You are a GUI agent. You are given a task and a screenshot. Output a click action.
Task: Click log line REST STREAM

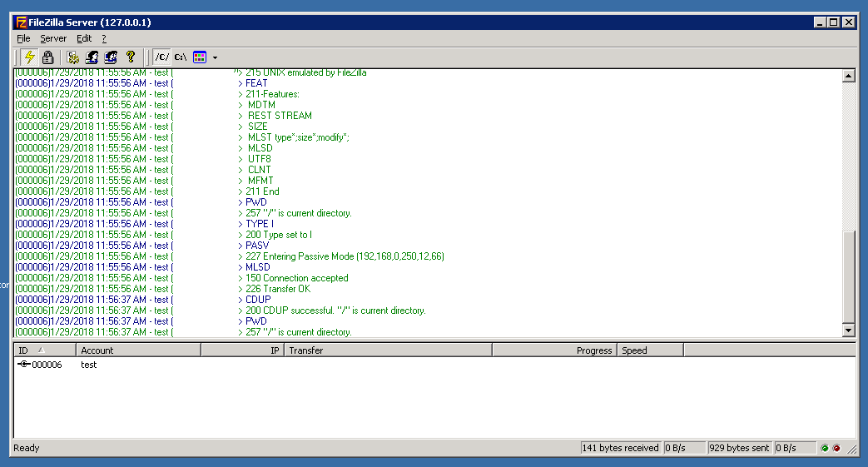tap(280, 116)
